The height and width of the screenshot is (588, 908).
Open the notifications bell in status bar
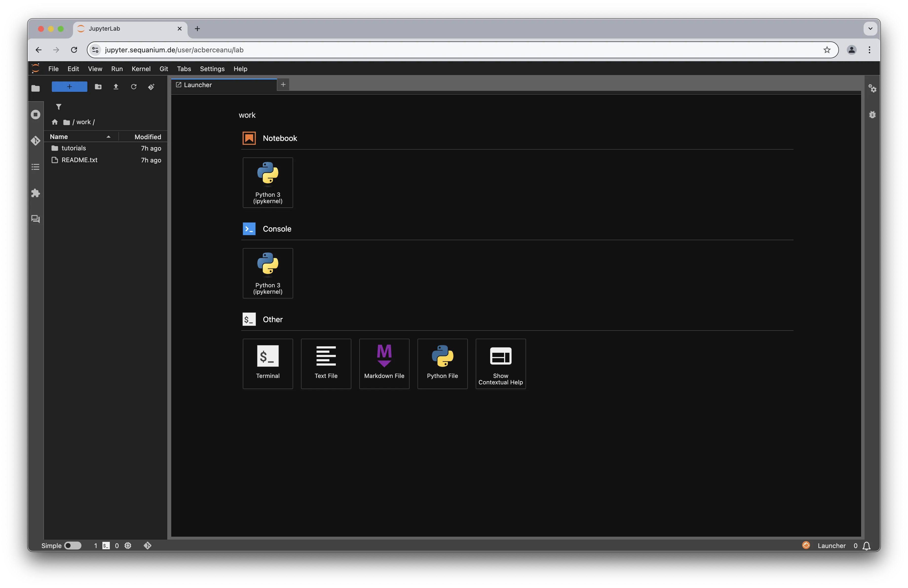[866, 546]
